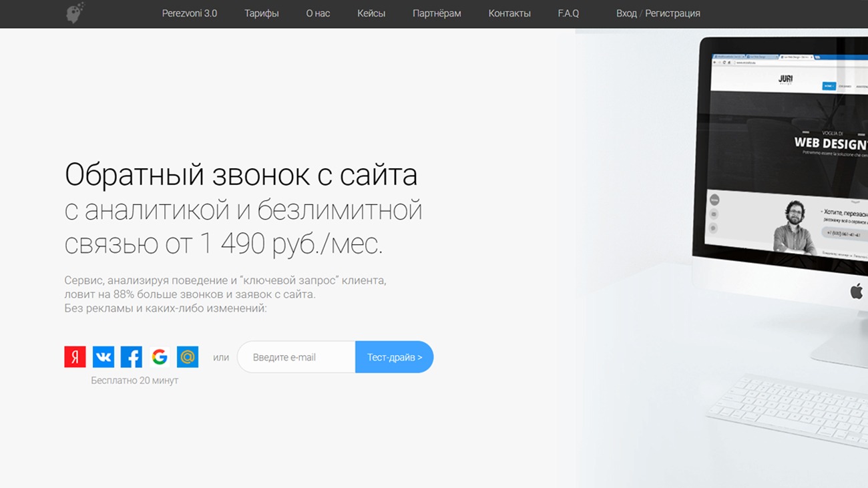The height and width of the screenshot is (488, 868).
Task: Open the F.A.Q section
Action: click(568, 13)
